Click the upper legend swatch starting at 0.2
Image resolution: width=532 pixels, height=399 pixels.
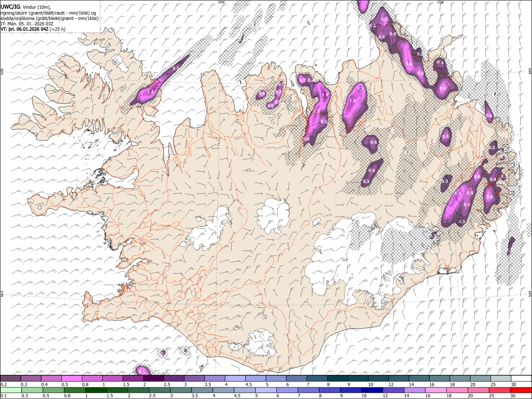[10, 379]
